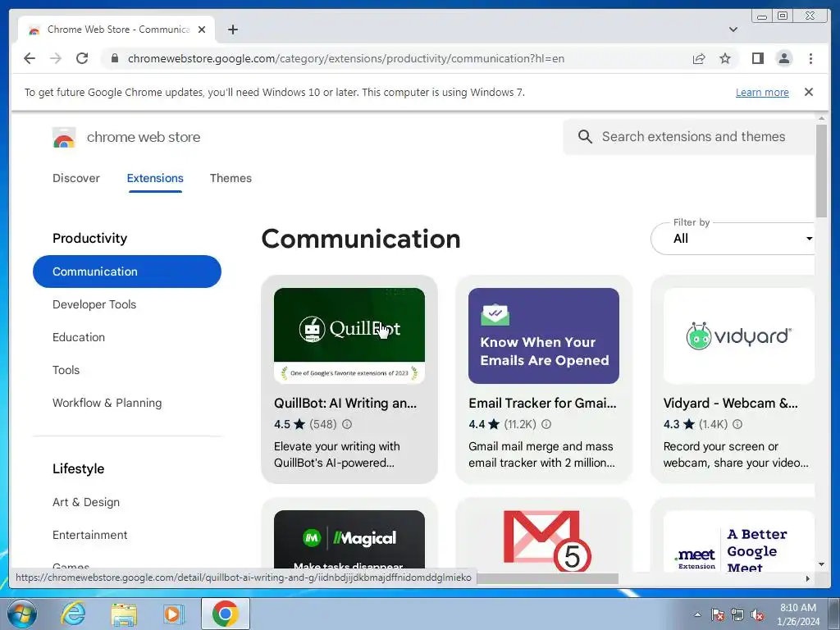Open QuillBot: AI Writing title link

345,403
